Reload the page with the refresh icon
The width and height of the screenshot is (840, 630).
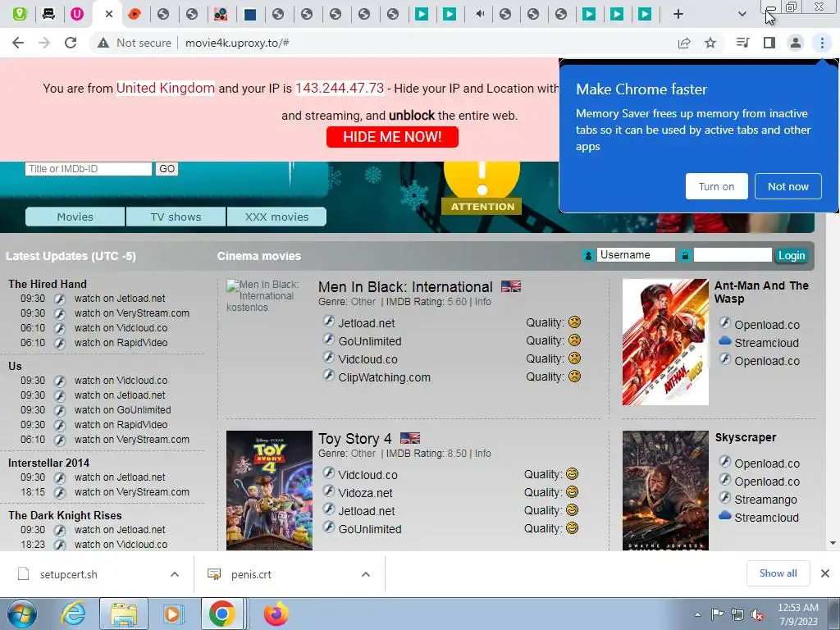pyautogui.click(x=71, y=43)
